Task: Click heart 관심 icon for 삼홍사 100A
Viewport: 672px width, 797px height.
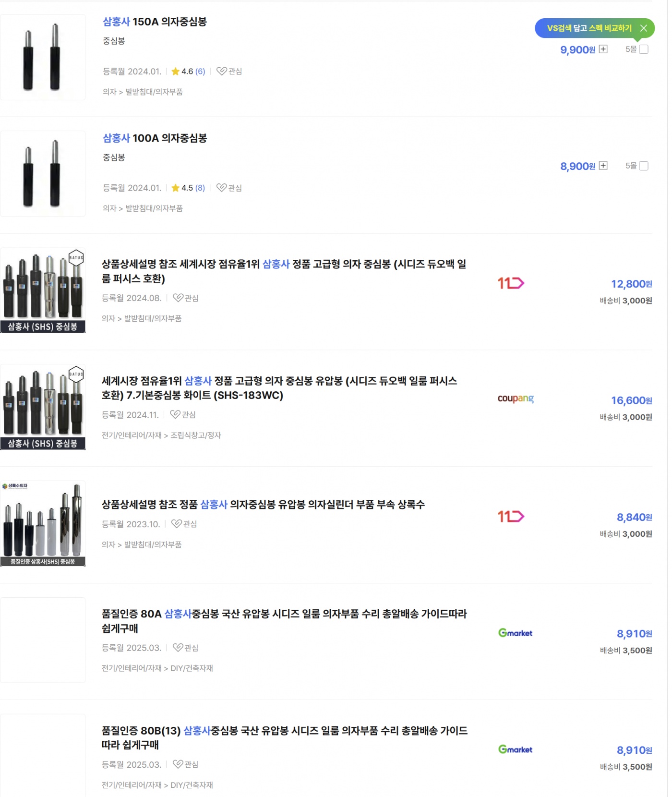Action: tap(222, 188)
